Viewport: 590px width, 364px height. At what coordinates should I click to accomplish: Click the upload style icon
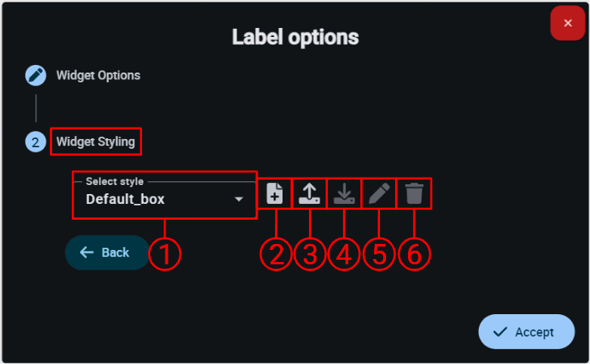click(x=309, y=195)
